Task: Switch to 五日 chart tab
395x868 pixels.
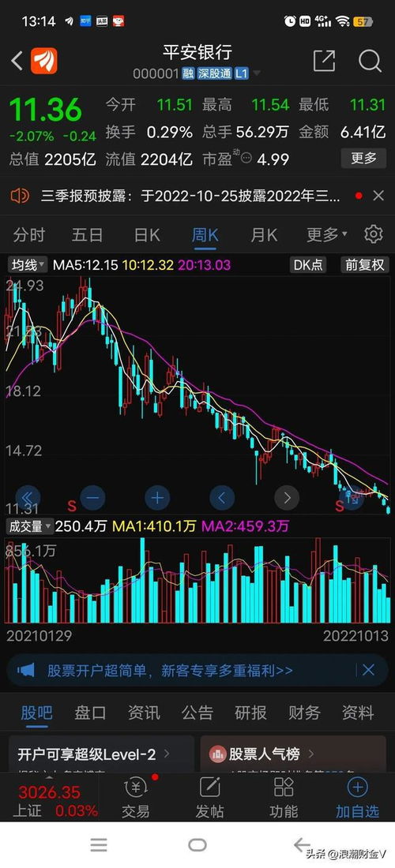Action: [x=87, y=234]
